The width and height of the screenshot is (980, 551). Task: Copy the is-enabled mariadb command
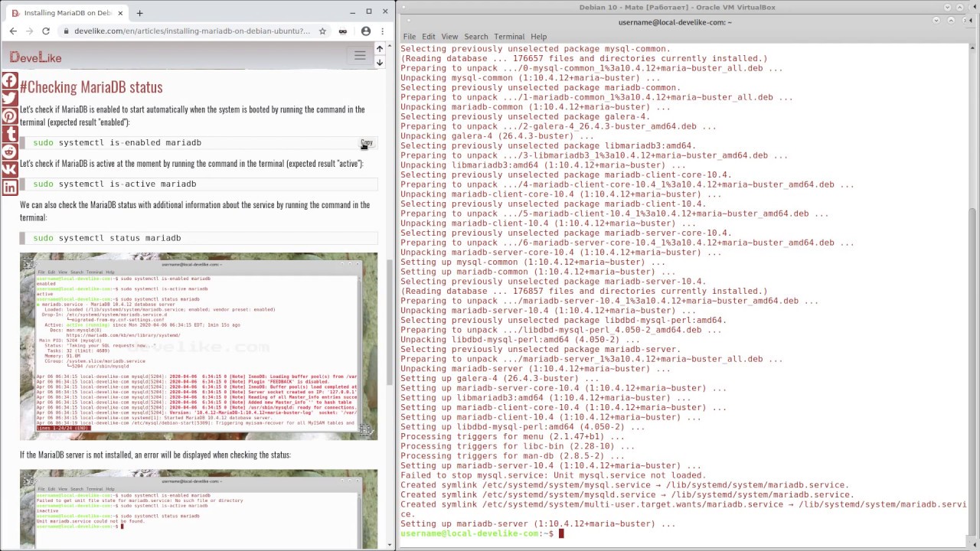pyautogui.click(x=367, y=143)
